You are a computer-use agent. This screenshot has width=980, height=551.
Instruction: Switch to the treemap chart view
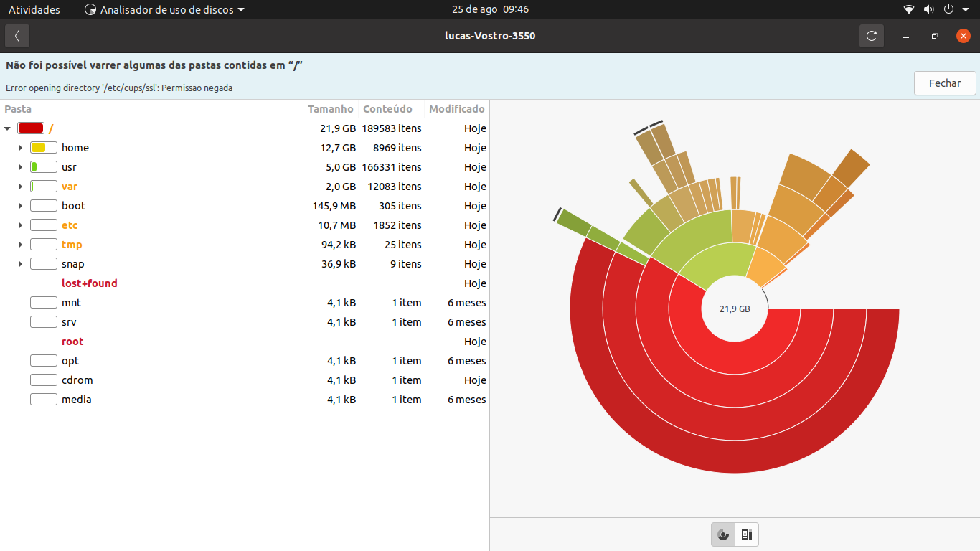(x=747, y=534)
